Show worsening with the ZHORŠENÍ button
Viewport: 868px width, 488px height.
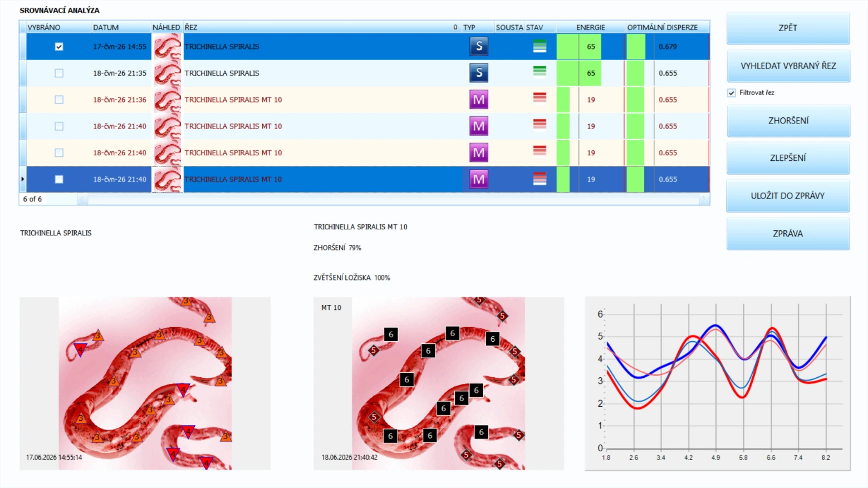click(x=788, y=121)
